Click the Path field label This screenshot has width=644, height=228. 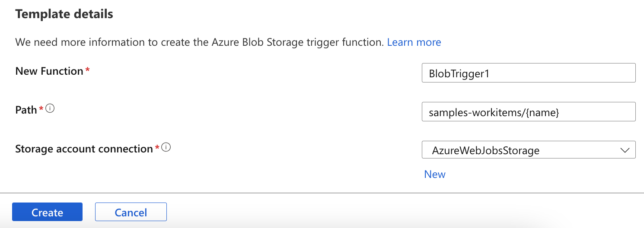[x=26, y=110]
